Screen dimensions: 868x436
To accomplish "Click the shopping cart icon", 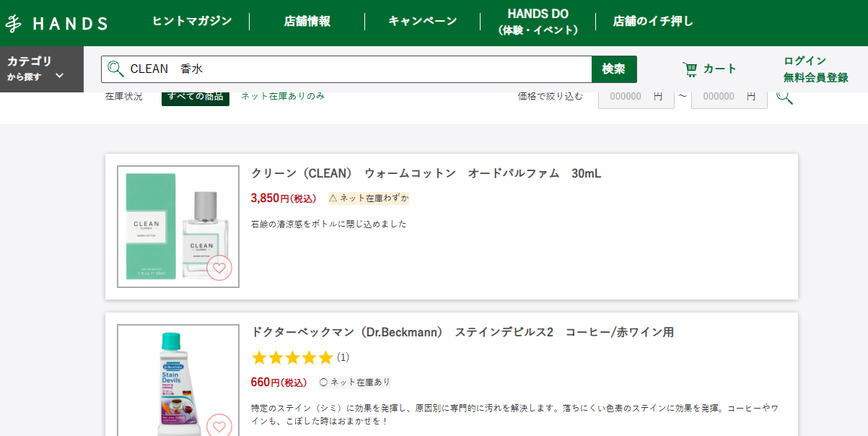I will click(x=691, y=69).
